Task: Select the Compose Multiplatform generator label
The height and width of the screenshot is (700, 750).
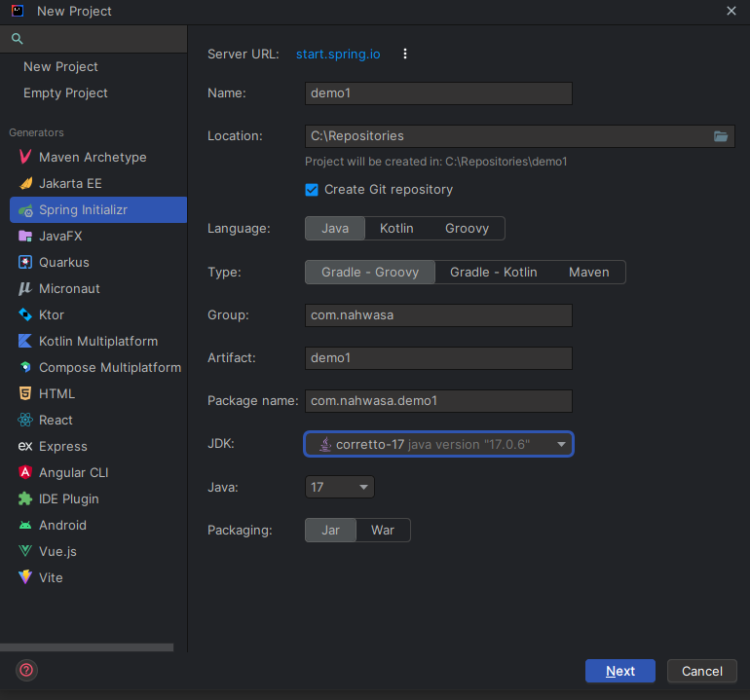Action: click(110, 368)
